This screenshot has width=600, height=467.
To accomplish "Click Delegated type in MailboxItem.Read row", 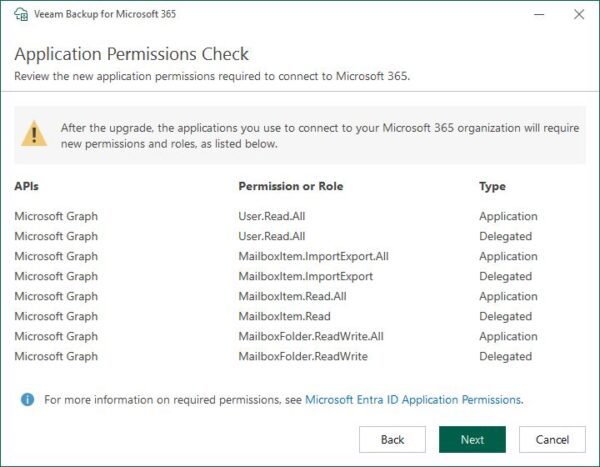I will 505,316.
